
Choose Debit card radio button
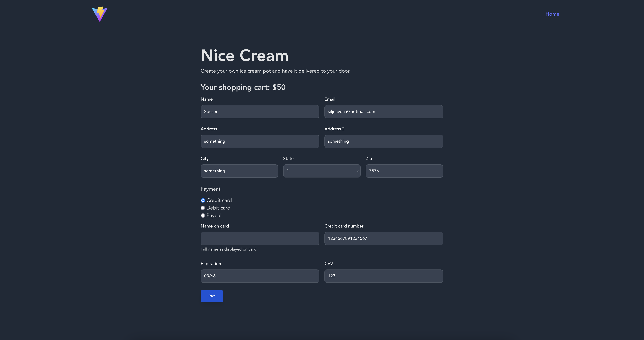coord(203,208)
